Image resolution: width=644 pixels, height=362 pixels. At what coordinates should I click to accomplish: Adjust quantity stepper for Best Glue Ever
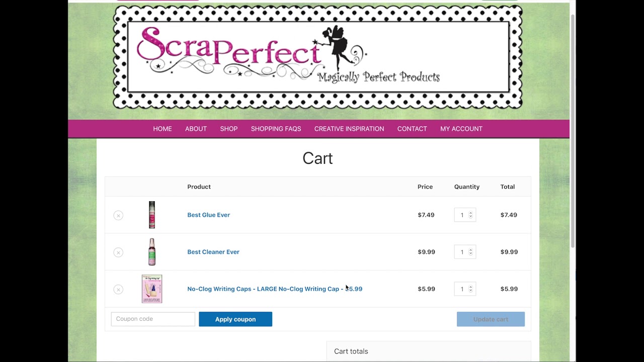point(471,215)
